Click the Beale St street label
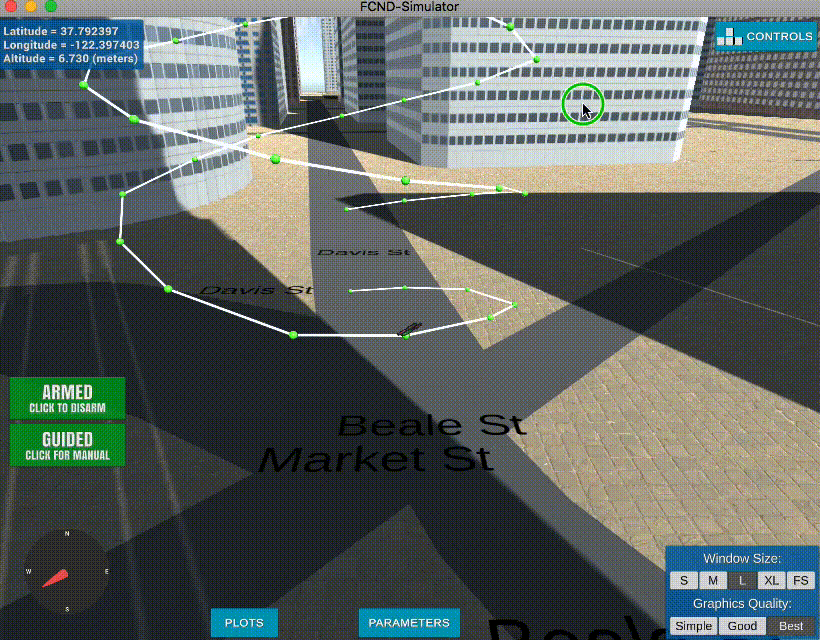The width and height of the screenshot is (820, 640). (432, 425)
